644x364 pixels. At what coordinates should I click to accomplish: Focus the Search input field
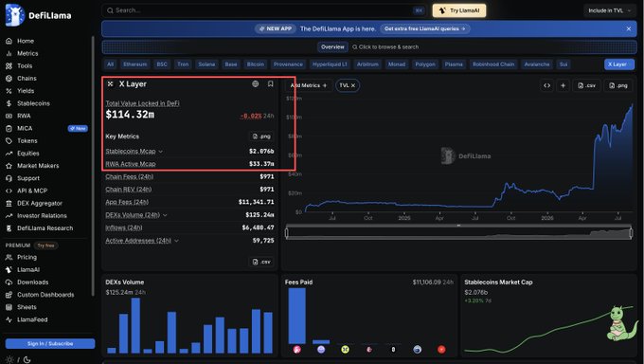tap(264, 10)
